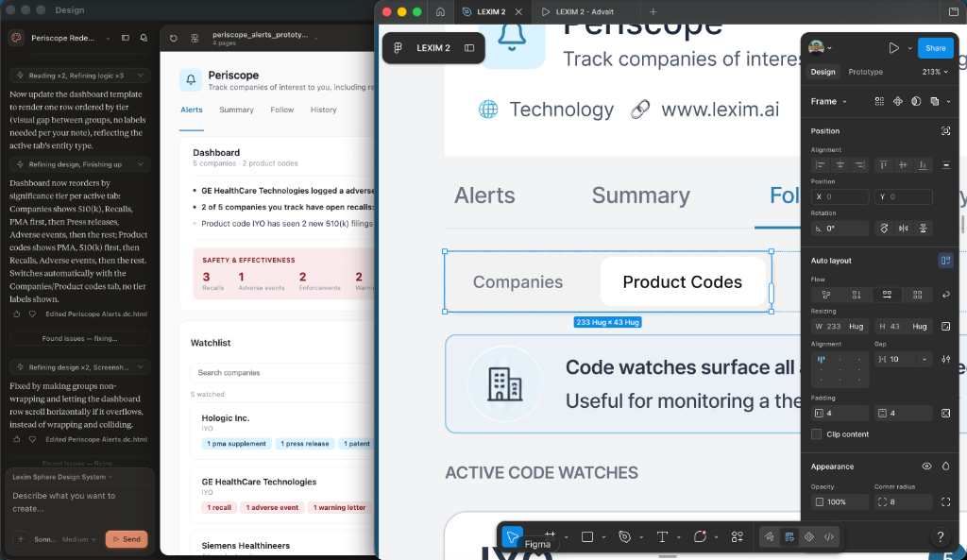Viewport: 967px width, 560px height.
Task: Align selection horizontal centers
Action: click(840, 164)
